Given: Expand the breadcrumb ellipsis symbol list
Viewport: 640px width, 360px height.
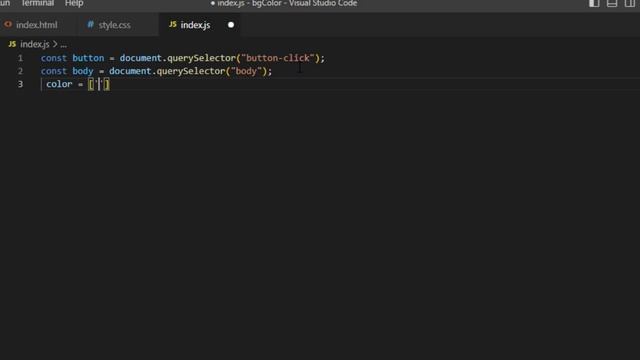Looking at the screenshot, I should 63,44.
